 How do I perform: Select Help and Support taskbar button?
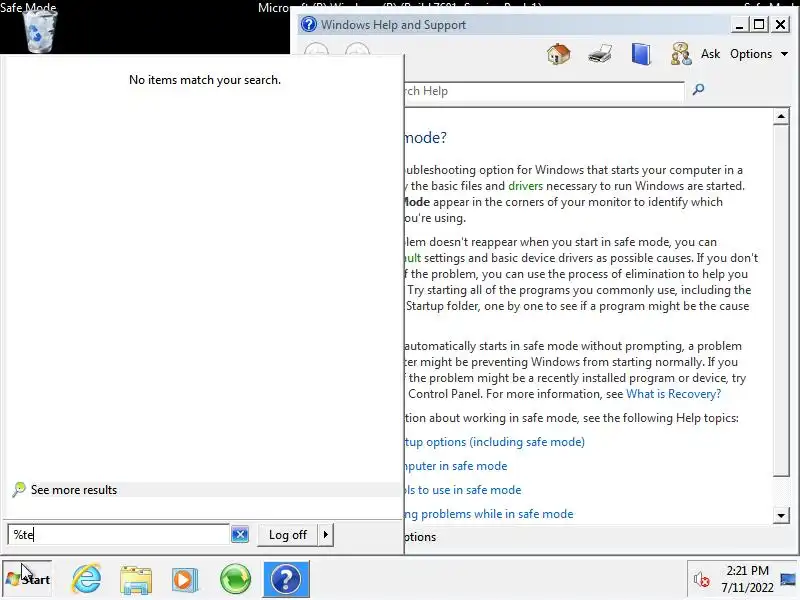[x=286, y=579]
